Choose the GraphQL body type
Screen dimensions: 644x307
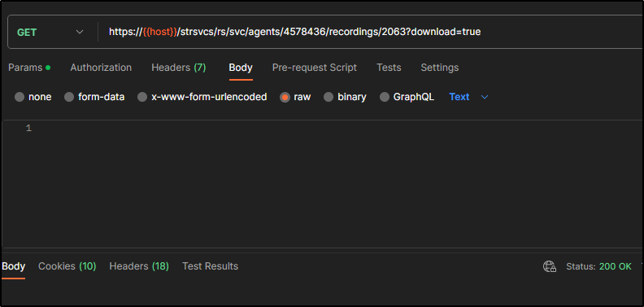point(385,97)
